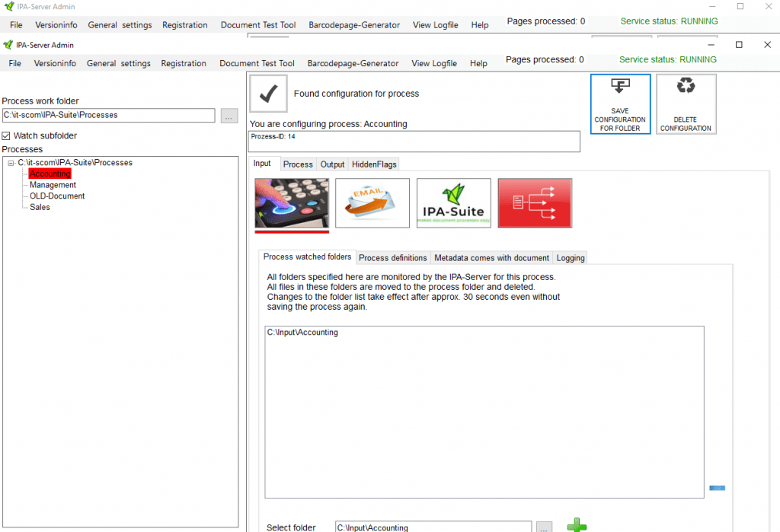Open the HiddenFlags tab

tap(374, 164)
